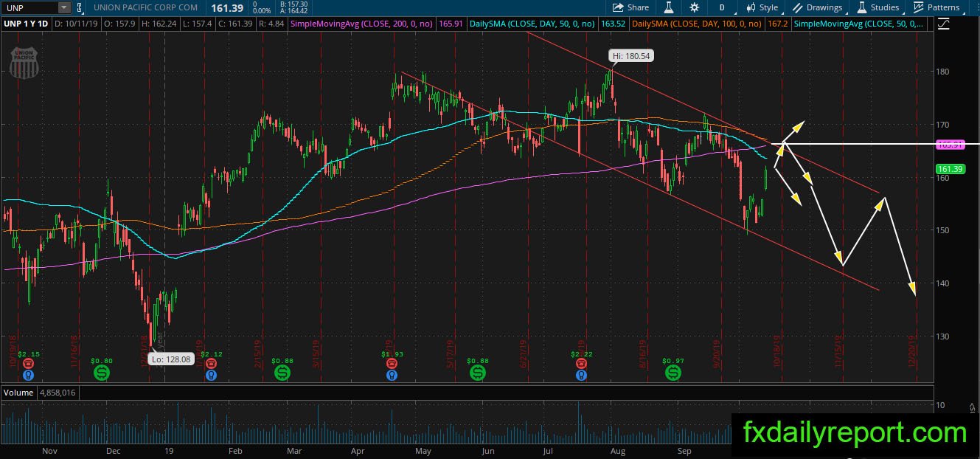Open the symbol selector dropdown arrow
This screenshot has height=459, width=980.
pos(64,7)
